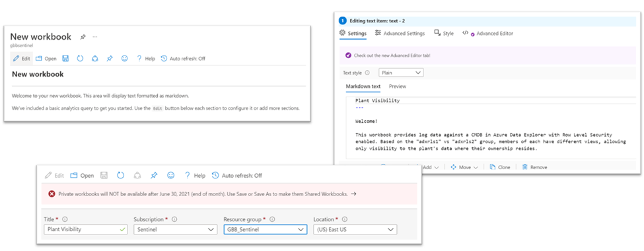Click the greyed share icon above the Title field
The width and height of the screenshot is (644, 251).
pyautogui.click(x=137, y=176)
